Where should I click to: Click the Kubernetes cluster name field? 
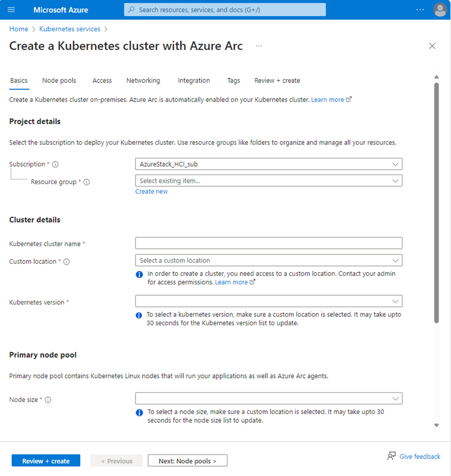(269, 243)
